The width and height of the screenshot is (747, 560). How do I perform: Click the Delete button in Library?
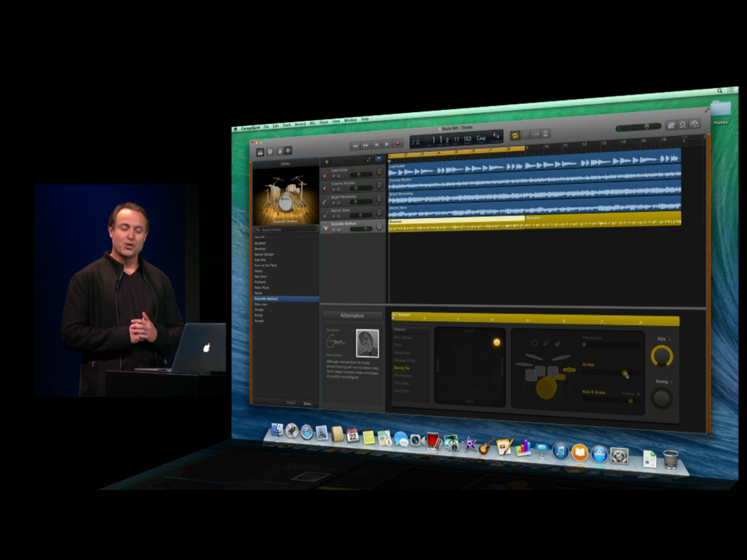pos(291,402)
